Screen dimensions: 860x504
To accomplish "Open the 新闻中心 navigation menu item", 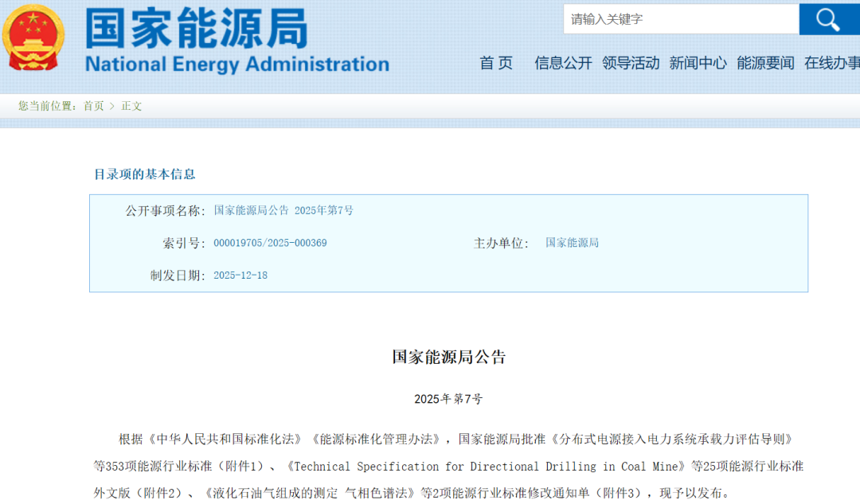I will (x=698, y=63).
